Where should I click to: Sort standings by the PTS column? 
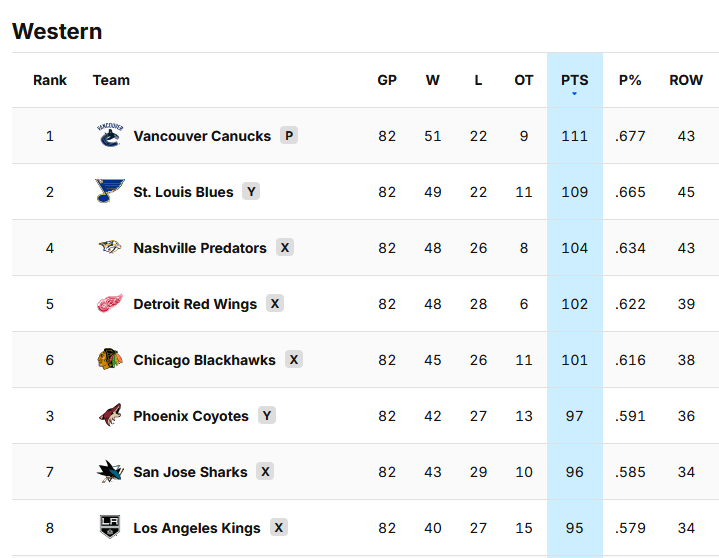coord(574,80)
